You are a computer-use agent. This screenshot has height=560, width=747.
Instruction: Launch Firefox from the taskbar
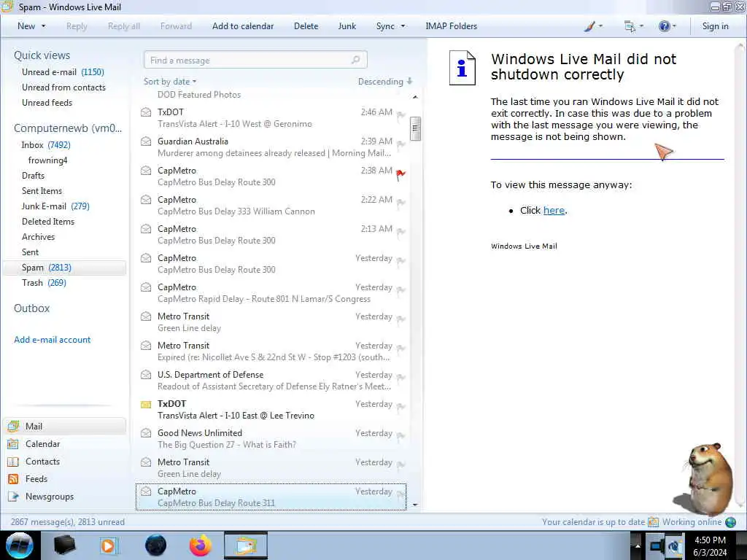pos(201,545)
